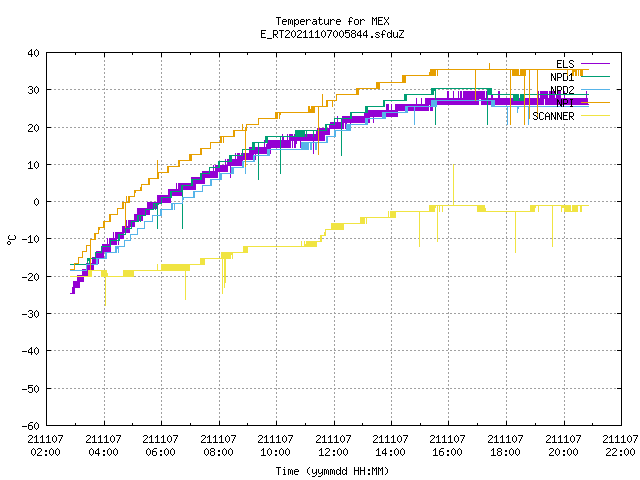Click the °C y-axis unit label
640x480 pixels.
click(x=11, y=239)
